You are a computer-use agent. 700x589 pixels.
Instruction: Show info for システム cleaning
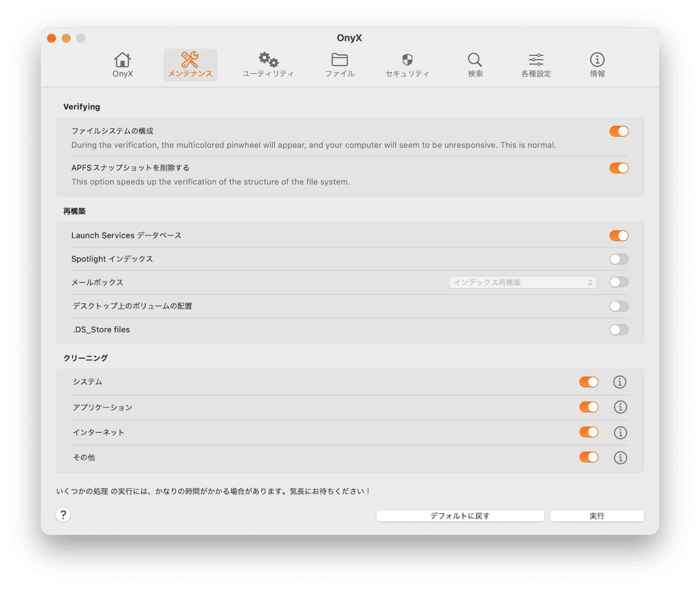(x=620, y=382)
